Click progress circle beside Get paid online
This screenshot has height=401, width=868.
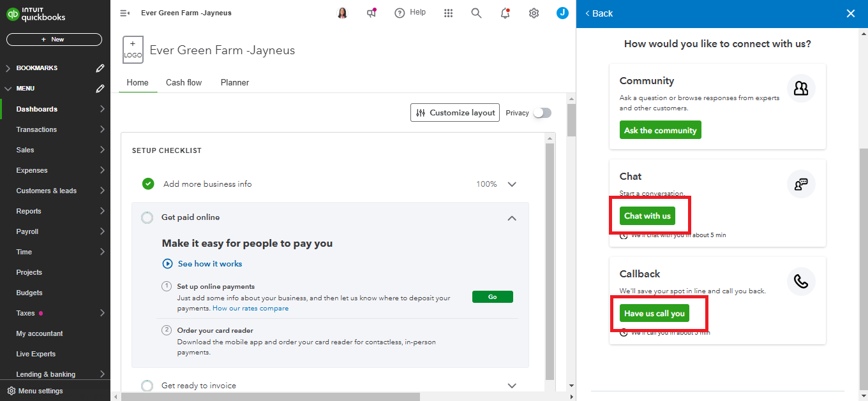(147, 217)
